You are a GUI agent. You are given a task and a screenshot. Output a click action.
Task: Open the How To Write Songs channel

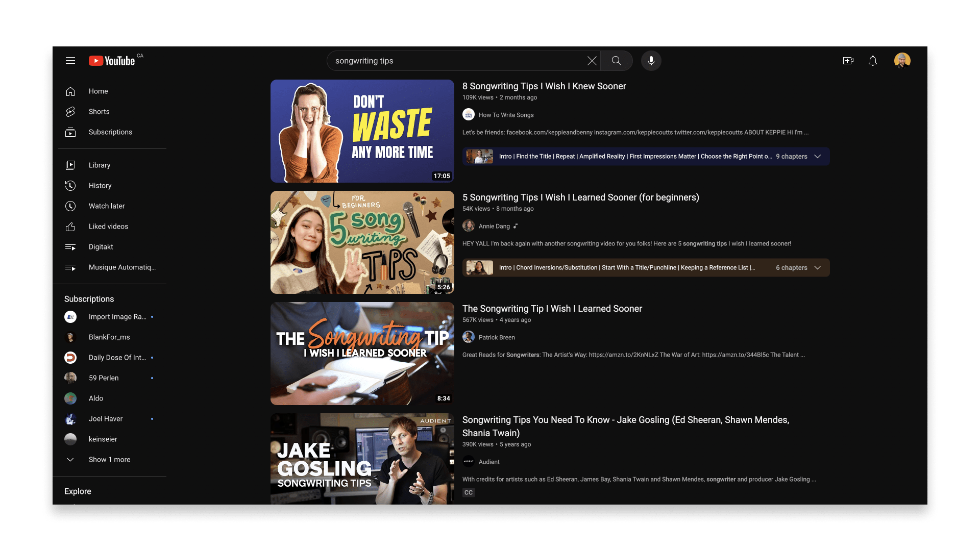[506, 115]
